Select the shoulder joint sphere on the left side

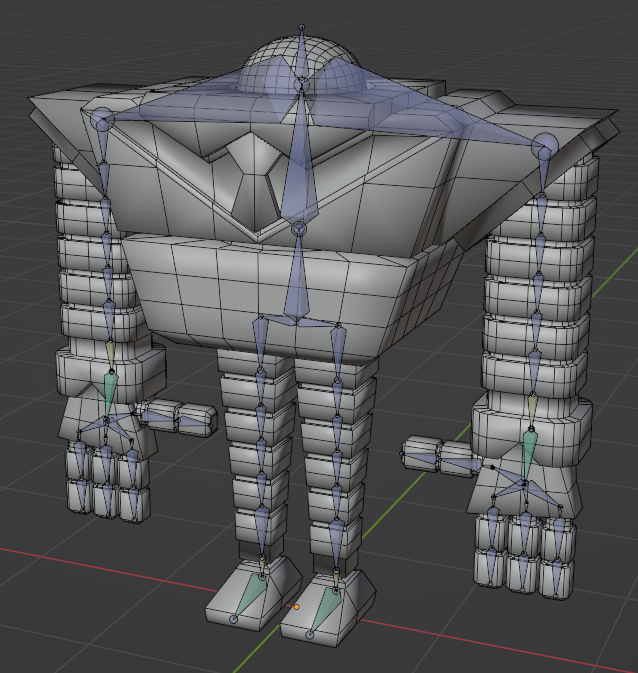click(x=103, y=119)
